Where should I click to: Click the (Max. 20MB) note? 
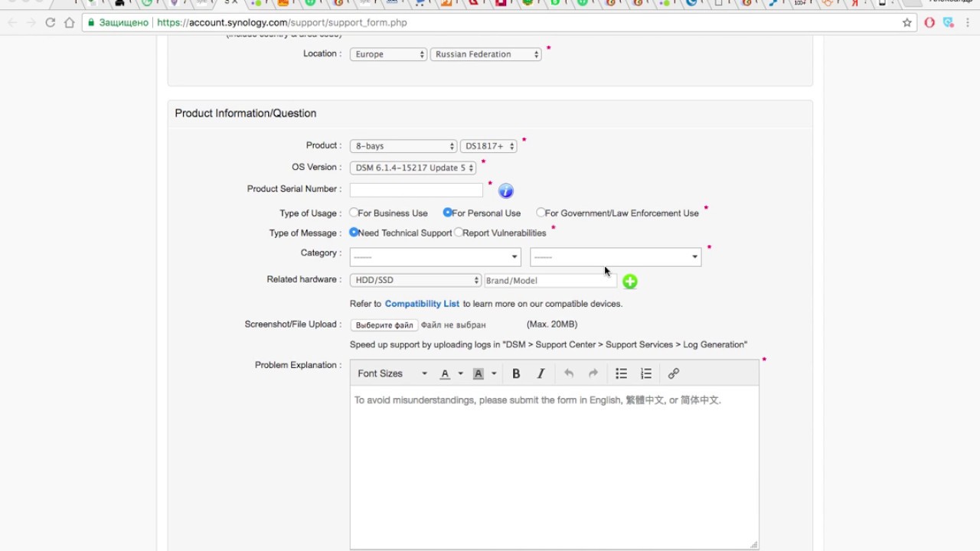(x=552, y=324)
